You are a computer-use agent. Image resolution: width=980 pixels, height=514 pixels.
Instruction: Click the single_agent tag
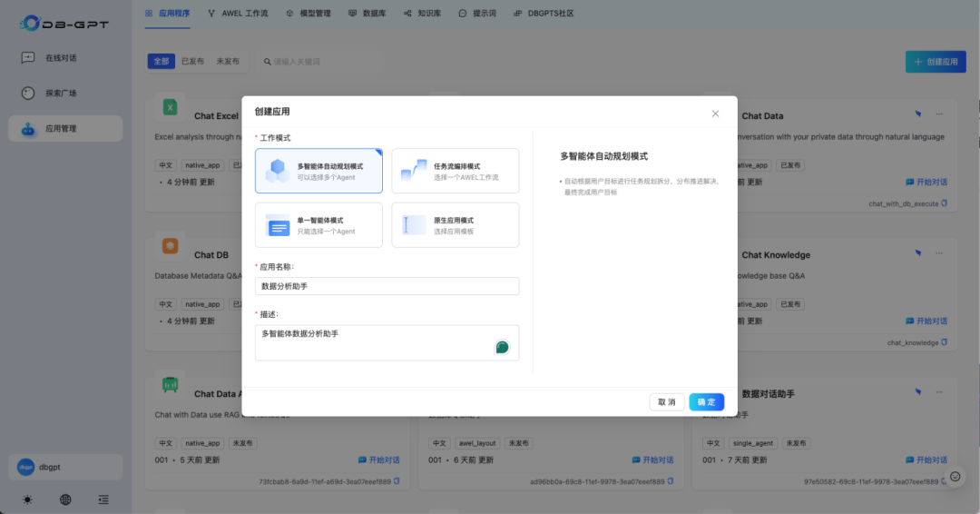pos(753,443)
